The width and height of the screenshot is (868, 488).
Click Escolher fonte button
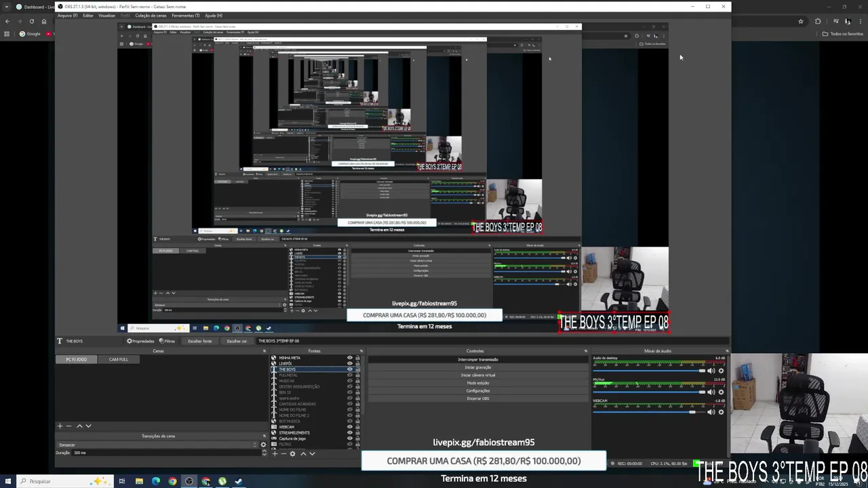pos(200,341)
